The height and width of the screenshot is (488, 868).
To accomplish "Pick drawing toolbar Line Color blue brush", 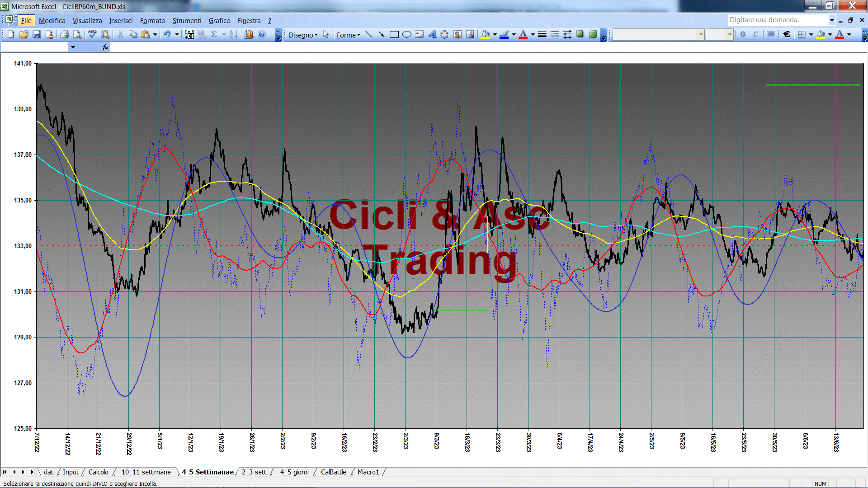I will 504,34.
